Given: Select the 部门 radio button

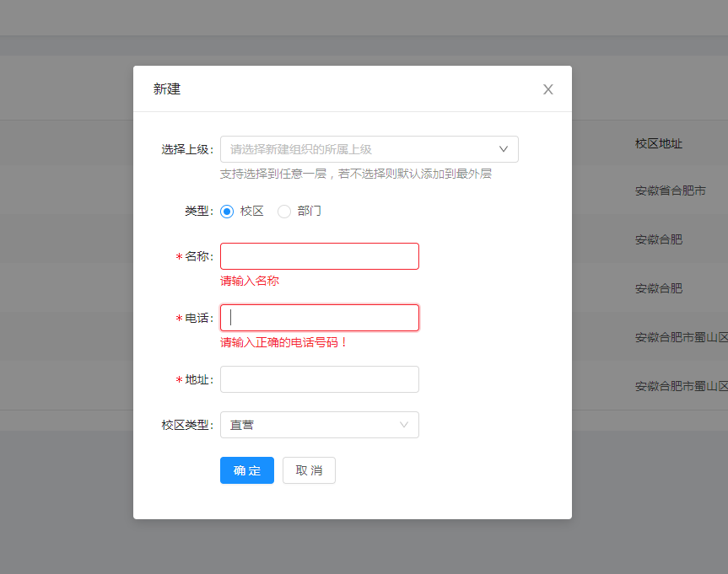Looking at the screenshot, I should click(x=284, y=212).
